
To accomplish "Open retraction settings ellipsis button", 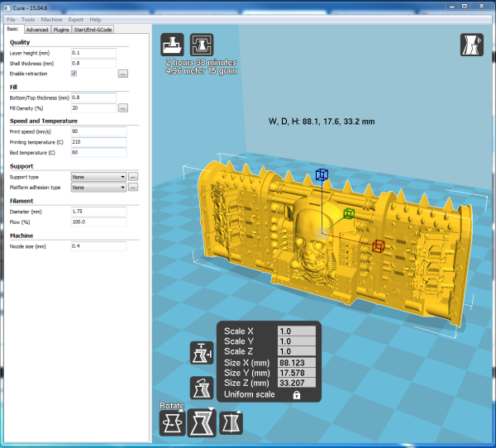I will click(122, 74).
